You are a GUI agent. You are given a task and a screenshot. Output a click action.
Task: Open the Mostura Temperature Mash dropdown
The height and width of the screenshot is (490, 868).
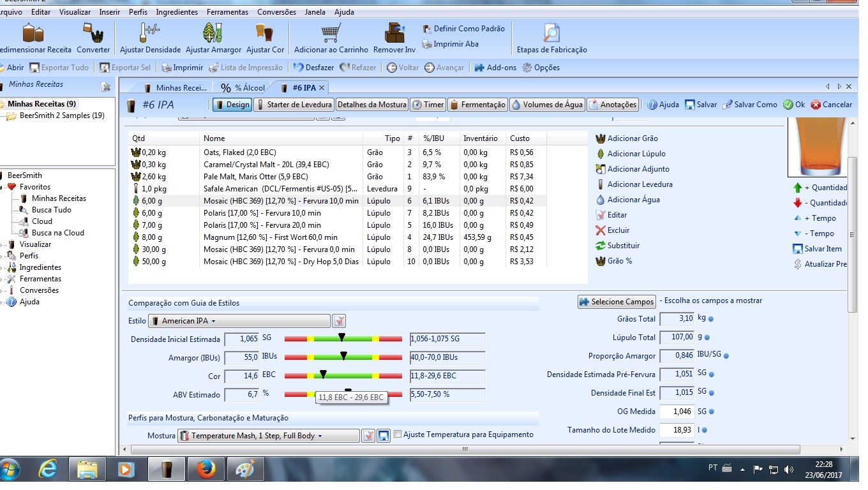tap(268, 436)
